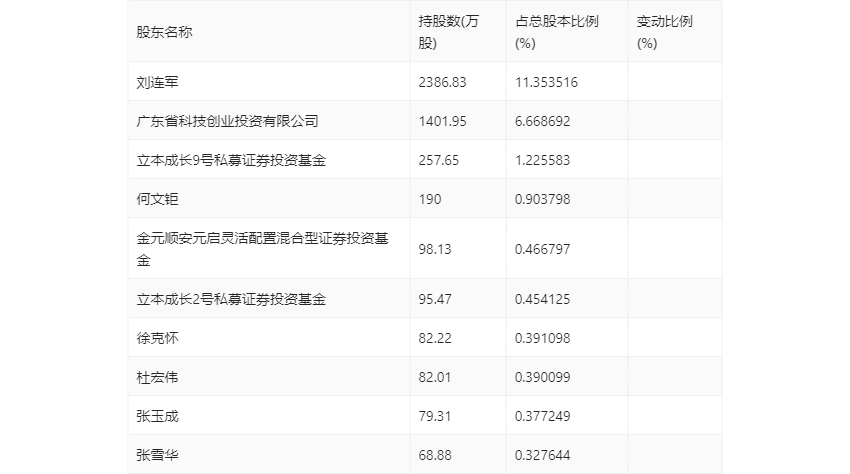Viewport: 850px width, 474px height.
Task: Select shareholder name 刘连军
Action: (x=157, y=82)
